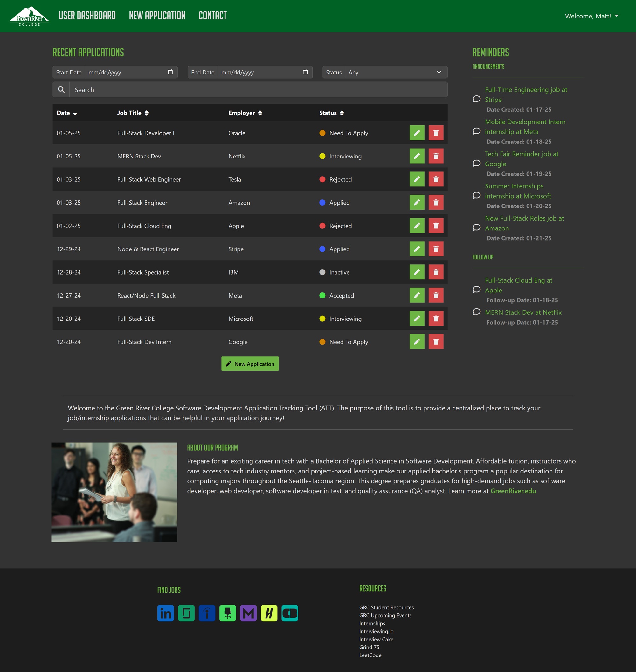Screen dimensions: 636x672
Task: Edit the Apple Full-Stack Cloud Eng application
Action: 417,226
